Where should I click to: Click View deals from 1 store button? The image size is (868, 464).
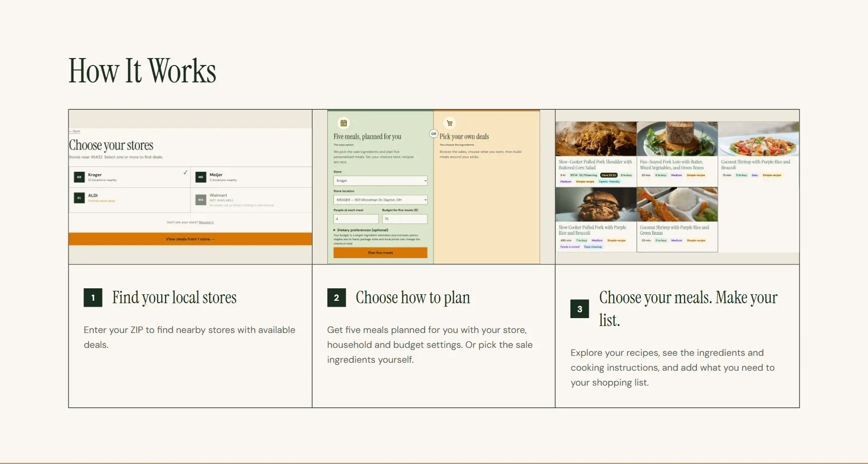[x=190, y=239]
